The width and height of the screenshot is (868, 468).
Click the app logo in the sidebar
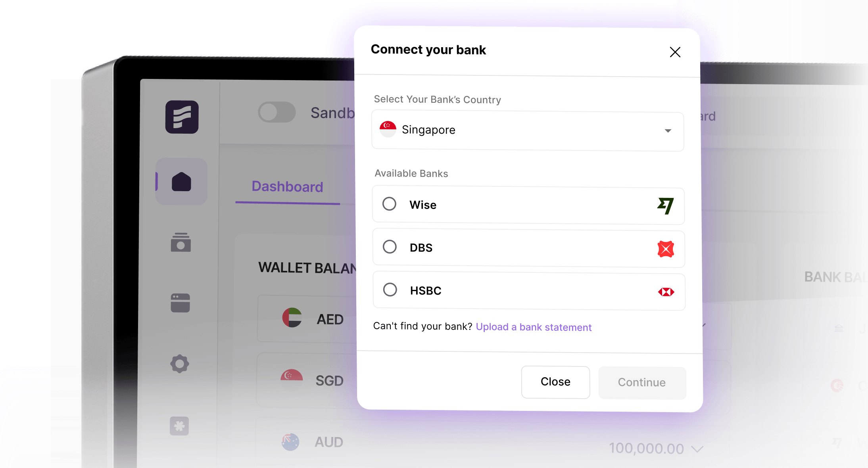(x=182, y=117)
